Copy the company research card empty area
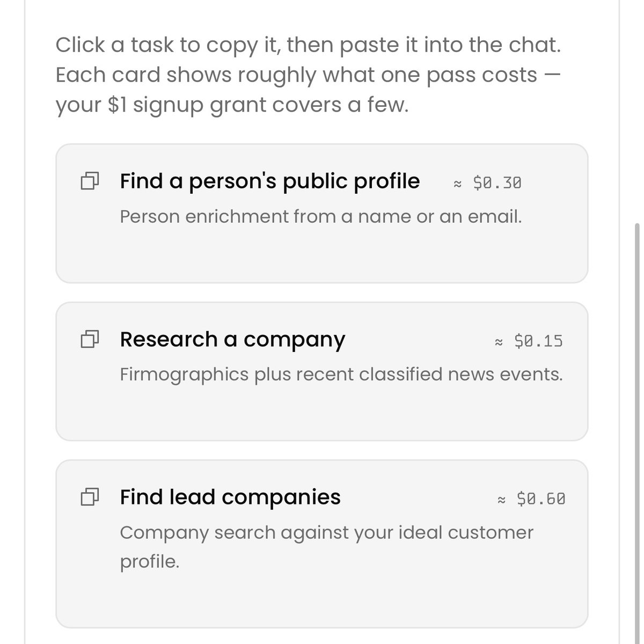 (x=322, y=413)
